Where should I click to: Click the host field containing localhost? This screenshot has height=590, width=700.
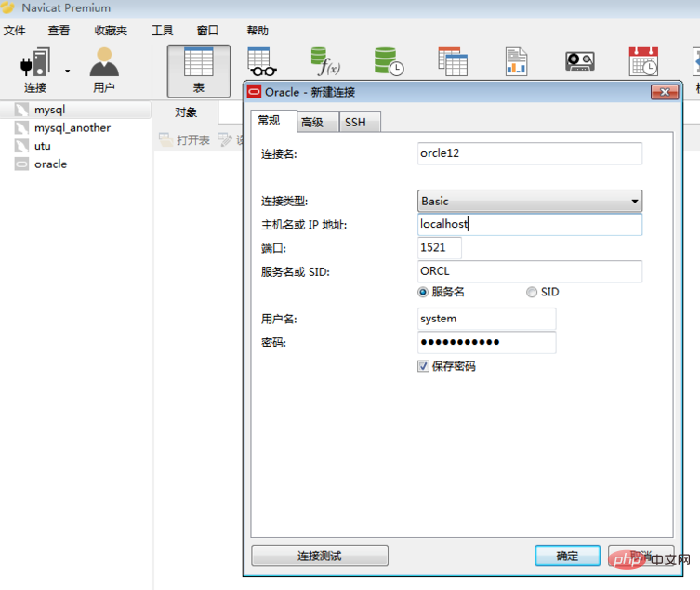point(530,224)
